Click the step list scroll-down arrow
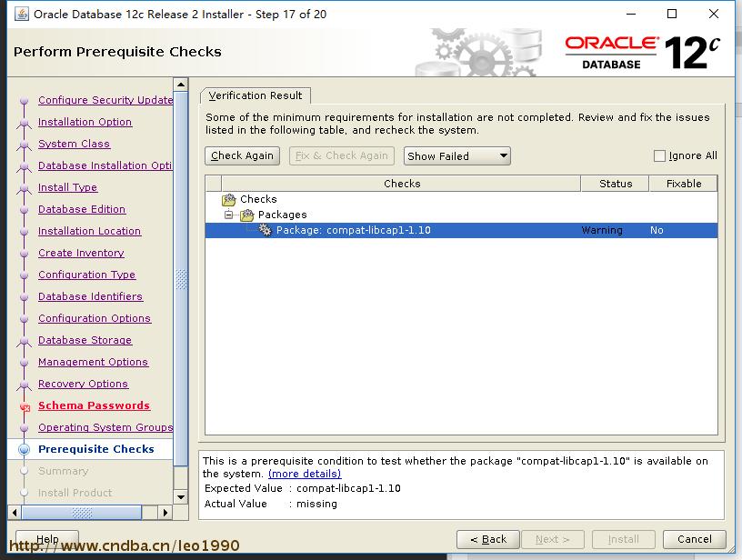Image resolution: width=742 pixels, height=560 pixels. tap(181, 497)
